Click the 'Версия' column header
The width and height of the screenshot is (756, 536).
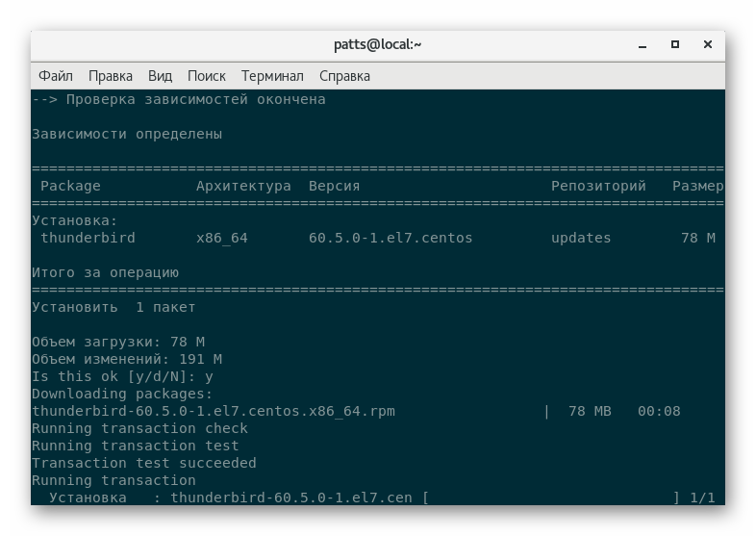point(334,187)
